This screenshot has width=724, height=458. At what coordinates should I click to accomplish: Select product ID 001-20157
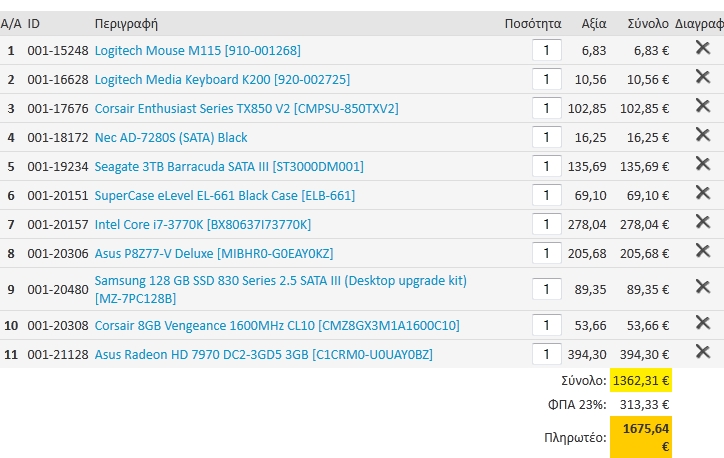(58, 225)
